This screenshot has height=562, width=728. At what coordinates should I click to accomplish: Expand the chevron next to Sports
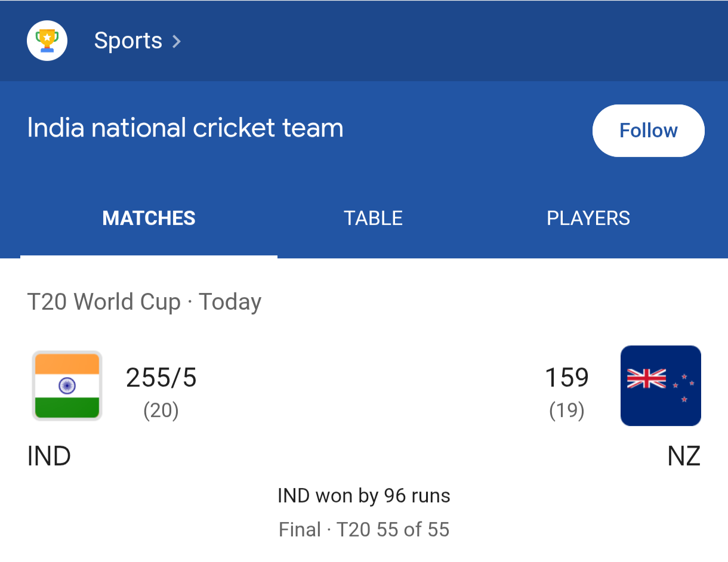[177, 41]
